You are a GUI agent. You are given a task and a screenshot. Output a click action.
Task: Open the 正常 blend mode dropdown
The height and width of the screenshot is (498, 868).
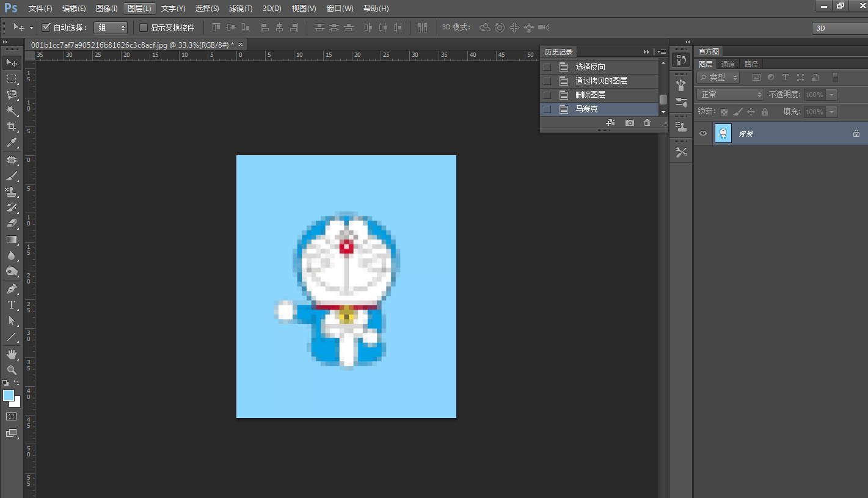click(x=730, y=95)
